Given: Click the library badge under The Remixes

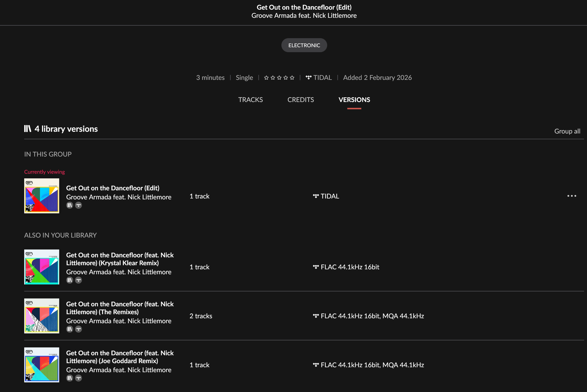Looking at the screenshot, I should (69, 329).
